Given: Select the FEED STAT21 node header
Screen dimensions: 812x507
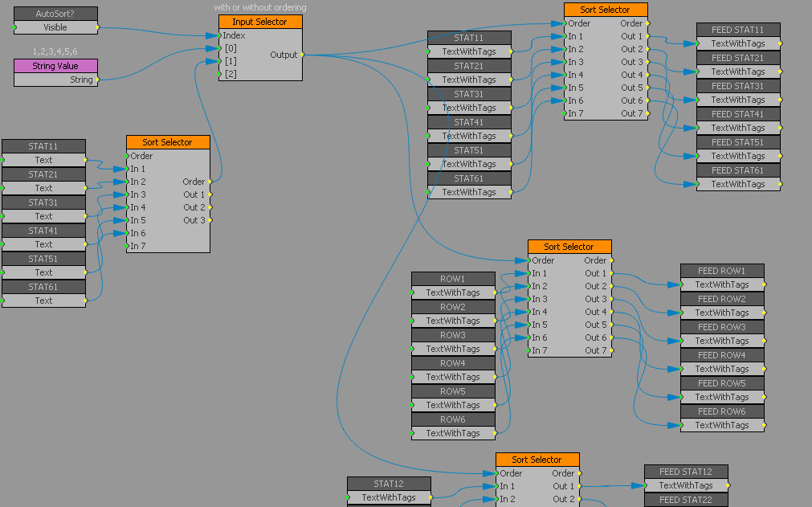Looking at the screenshot, I should click(x=738, y=58).
